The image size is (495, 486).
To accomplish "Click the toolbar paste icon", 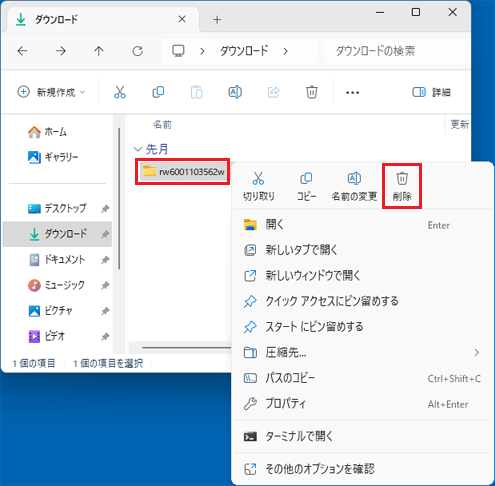I will 197,92.
